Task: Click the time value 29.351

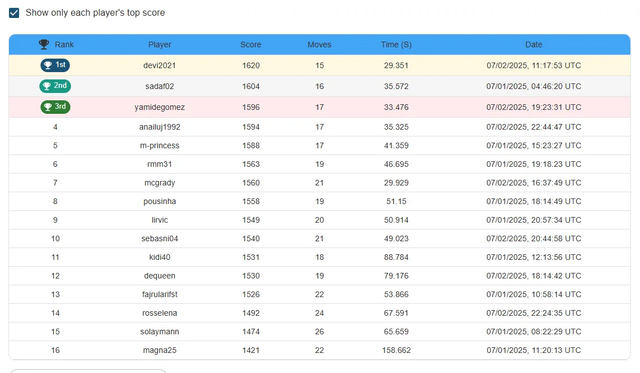Action: tap(396, 65)
